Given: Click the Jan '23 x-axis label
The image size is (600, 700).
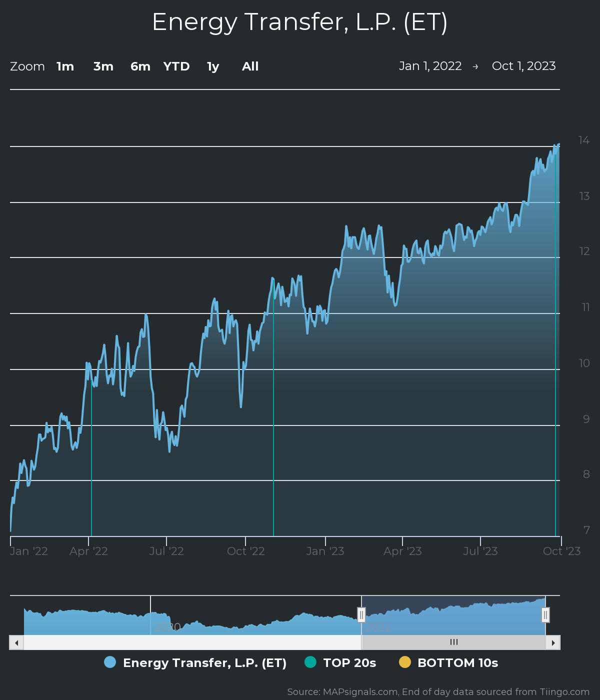Looking at the screenshot, I should pos(325,551).
